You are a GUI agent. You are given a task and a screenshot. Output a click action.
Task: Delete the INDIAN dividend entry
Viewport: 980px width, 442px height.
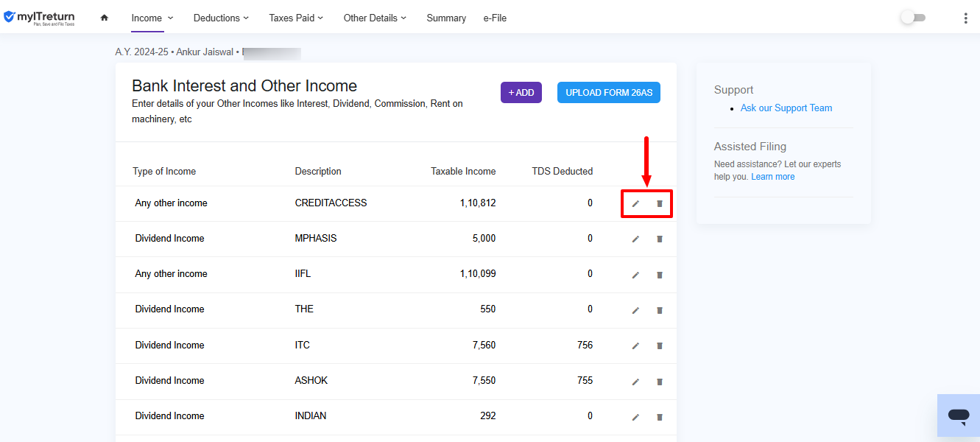click(660, 417)
